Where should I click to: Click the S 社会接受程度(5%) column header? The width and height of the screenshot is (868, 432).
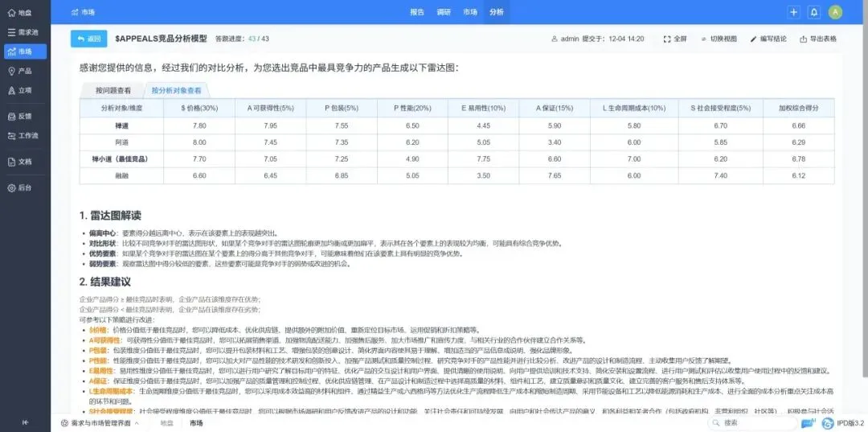tap(720, 109)
